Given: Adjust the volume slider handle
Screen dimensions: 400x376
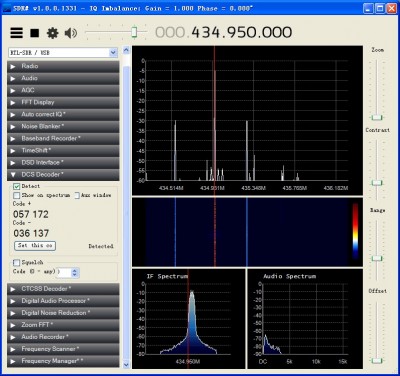Looking at the screenshot, I should 134,32.
